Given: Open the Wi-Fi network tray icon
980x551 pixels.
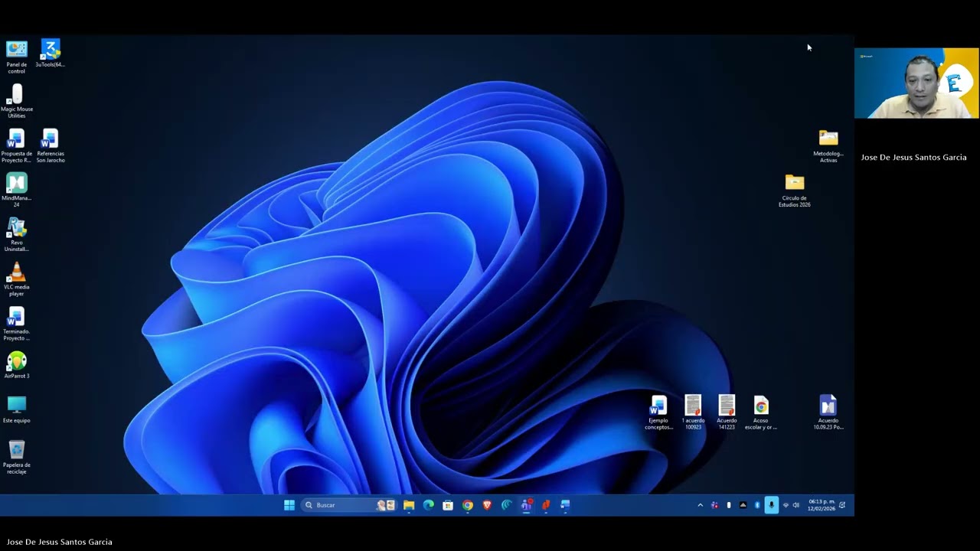Looking at the screenshot, I should [786, 505].
